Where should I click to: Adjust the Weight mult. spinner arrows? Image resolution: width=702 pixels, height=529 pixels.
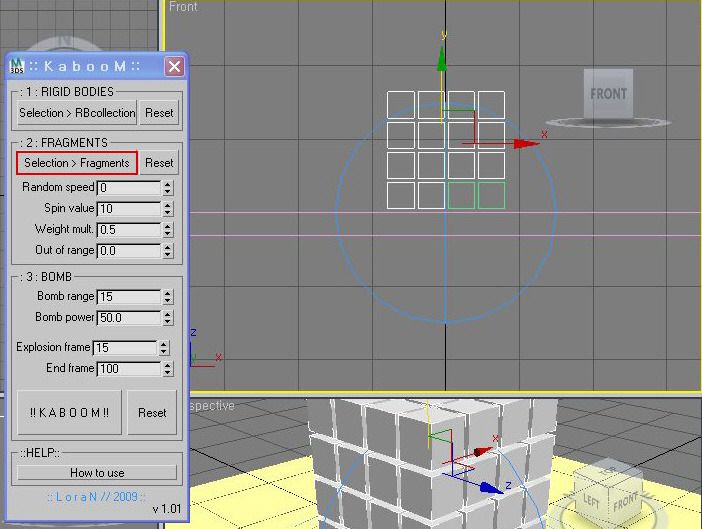pos(167,230)
